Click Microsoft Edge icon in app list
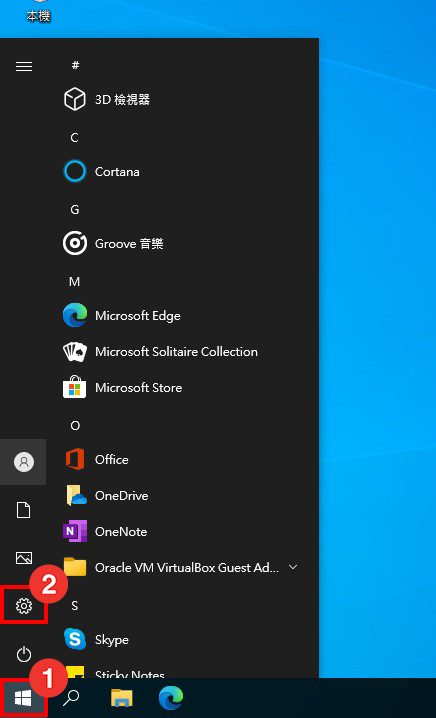This screenshot has height=718, width=436. [x=75, y=315]
